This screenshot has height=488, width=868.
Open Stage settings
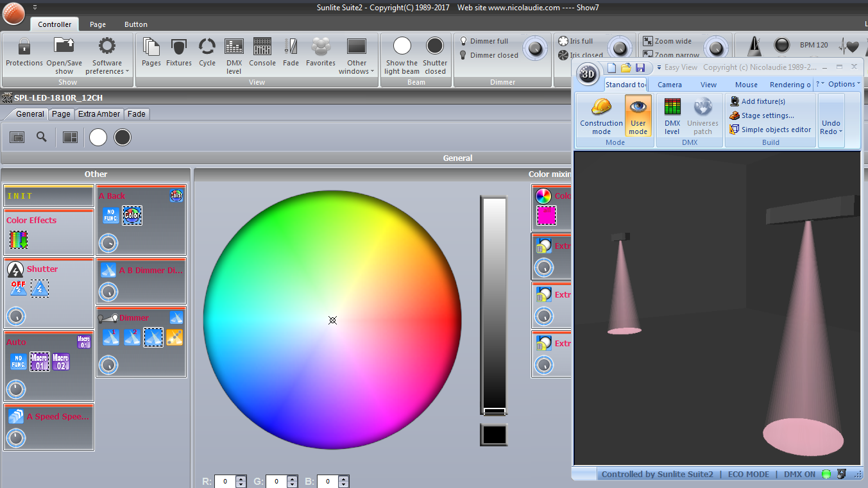click(x=767, y=115)
